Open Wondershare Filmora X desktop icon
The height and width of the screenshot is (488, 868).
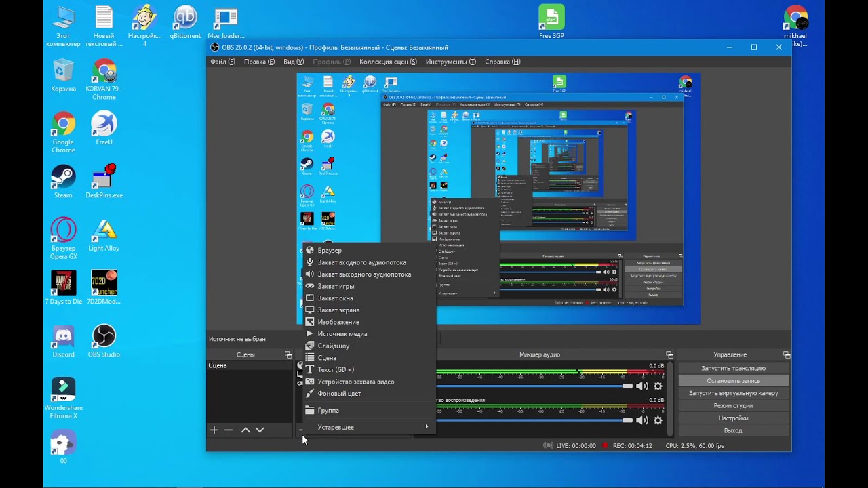point(63,397)
